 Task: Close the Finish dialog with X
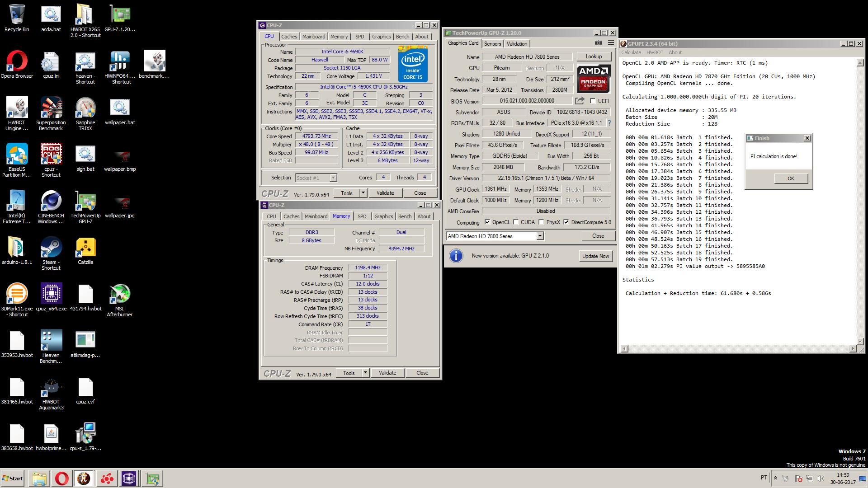807,138
